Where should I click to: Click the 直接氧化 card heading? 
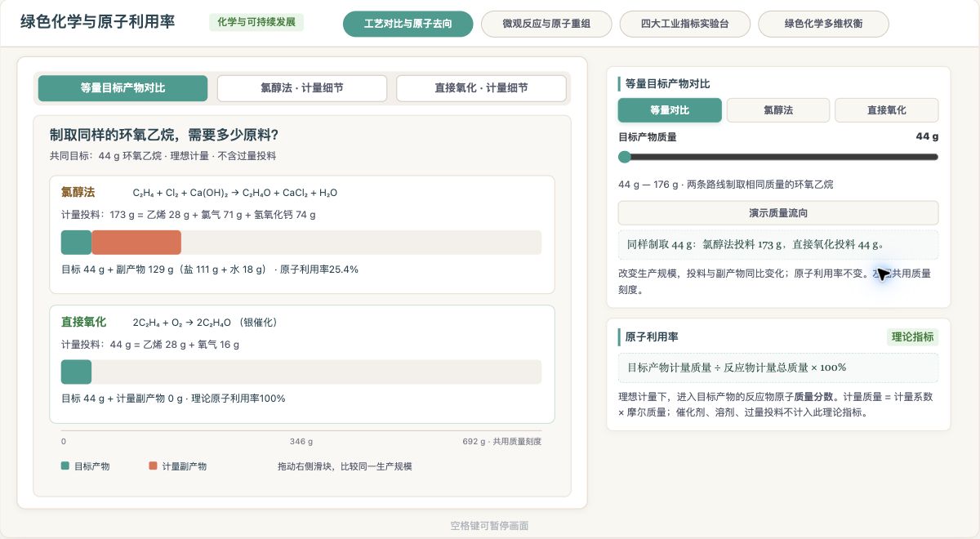(x=84, y=322)
